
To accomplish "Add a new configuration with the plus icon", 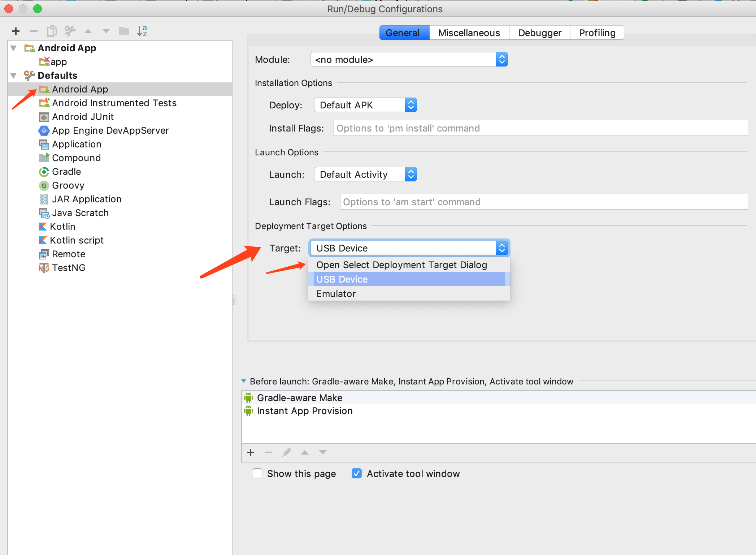I will coord(16,31).
